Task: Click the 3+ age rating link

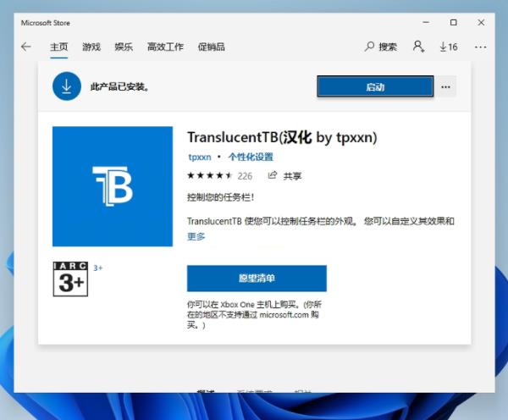Action: pyautogui.click(x=98, y=268)
